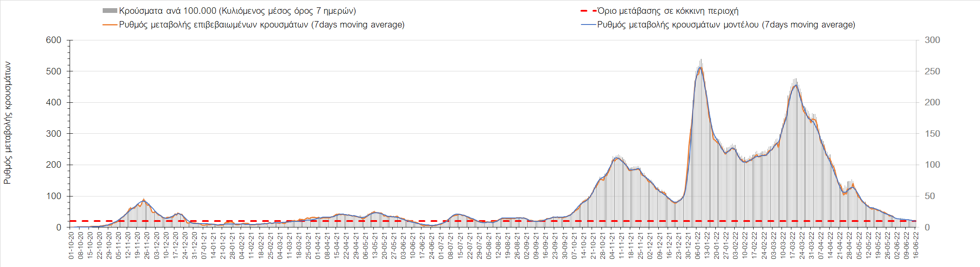Click the red dashed legend marker
The height and width of the screenshot is (267, 980).
[588, 11]
